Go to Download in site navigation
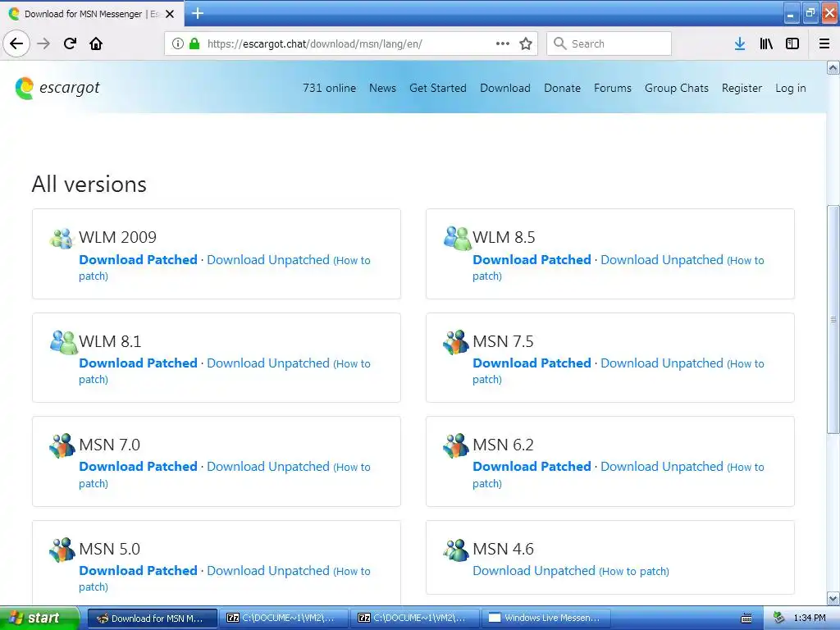Image resolution: width=840 pixels, height=630 pixels. pyautogui.click(x=505, y=88)
